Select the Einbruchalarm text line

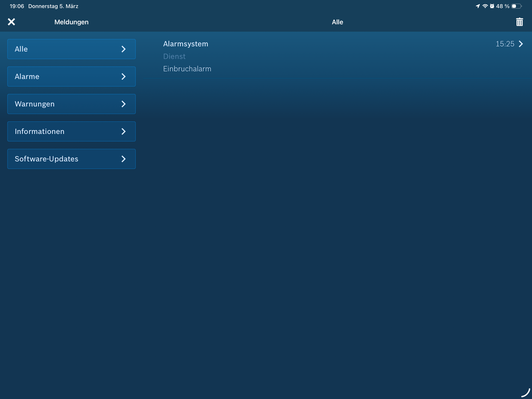click(187, 69)
